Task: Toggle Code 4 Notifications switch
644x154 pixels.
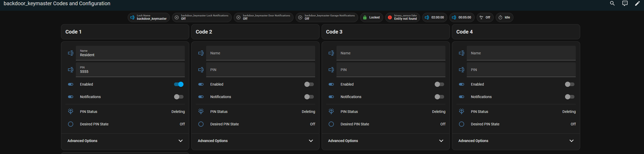Action: [569, 97]
